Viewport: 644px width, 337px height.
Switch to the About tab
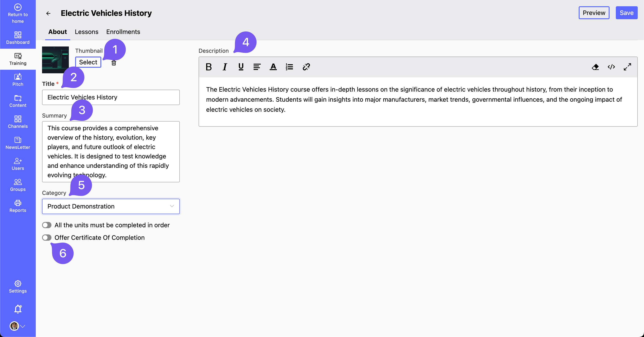point(57,32)
